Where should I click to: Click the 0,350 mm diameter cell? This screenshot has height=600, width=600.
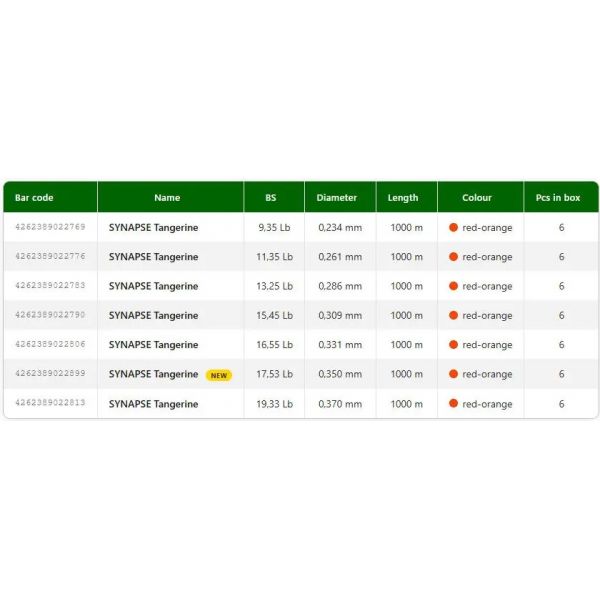[340, 374]
